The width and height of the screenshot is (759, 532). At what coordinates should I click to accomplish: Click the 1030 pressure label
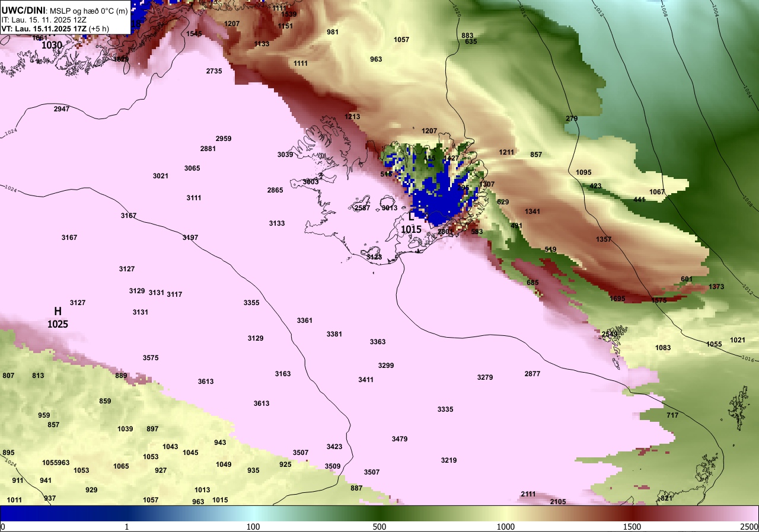tap(52, 45)
